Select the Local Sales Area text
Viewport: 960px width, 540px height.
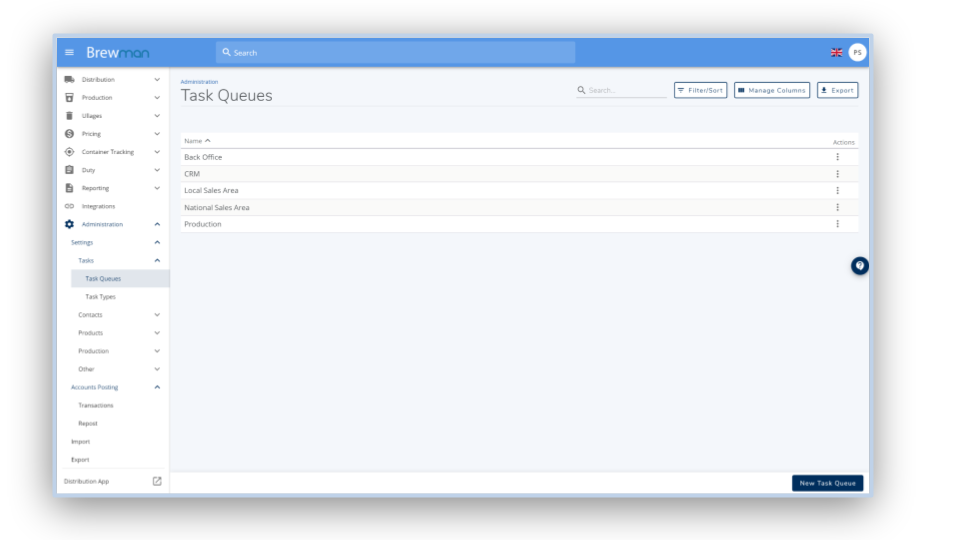(x=211, y=190)
